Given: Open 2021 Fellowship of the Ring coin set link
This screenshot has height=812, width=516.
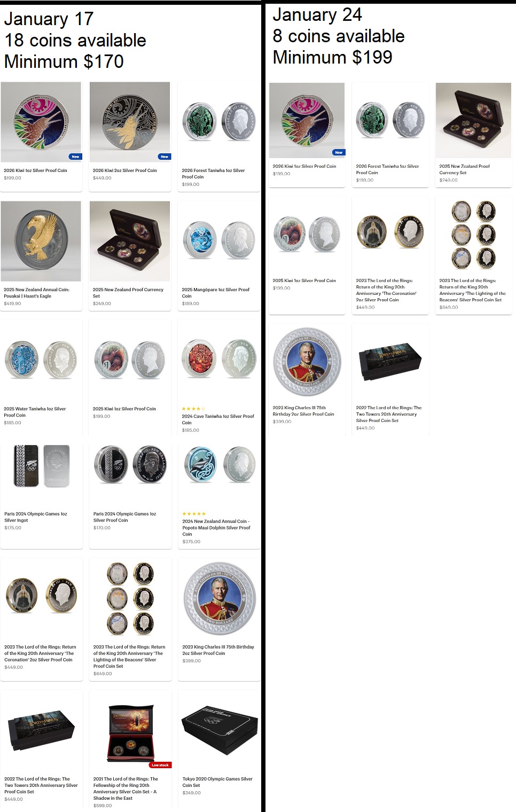Looking at the screenshot, I should [126, 788].
